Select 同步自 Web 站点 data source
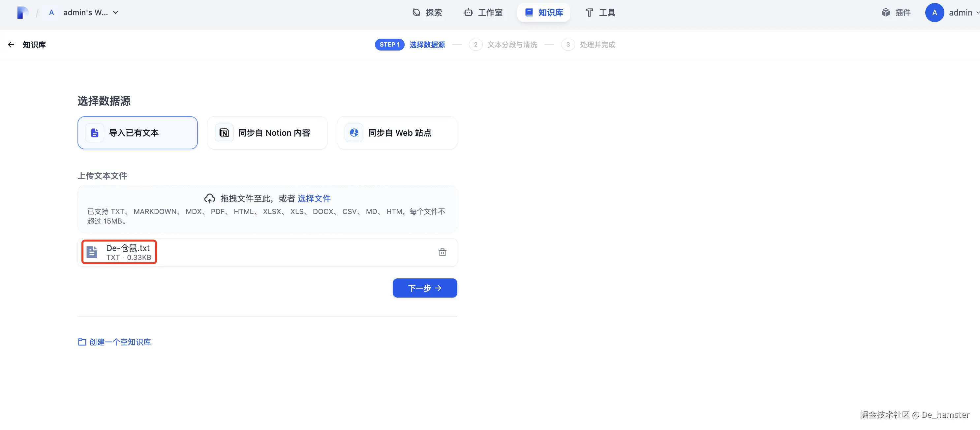Image resolution: width=980 pixels, height=430 pixels. (399, 133)
